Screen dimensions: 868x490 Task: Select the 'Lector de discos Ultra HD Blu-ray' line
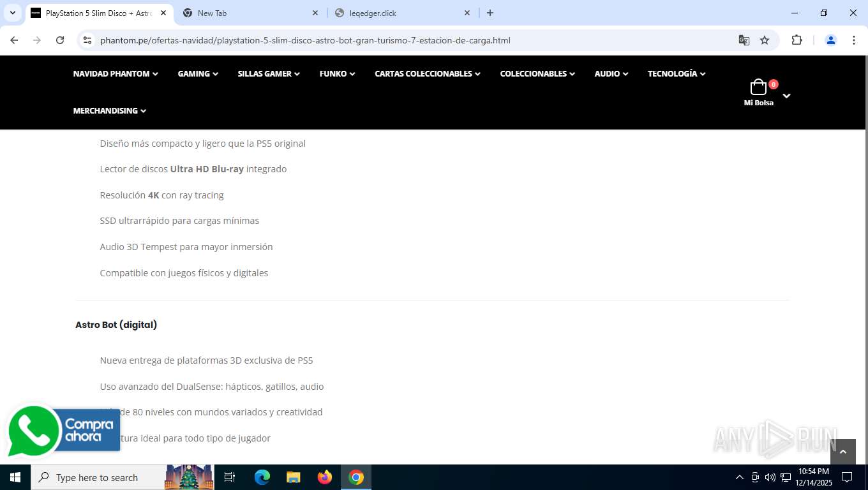click(x=193, y=169)
